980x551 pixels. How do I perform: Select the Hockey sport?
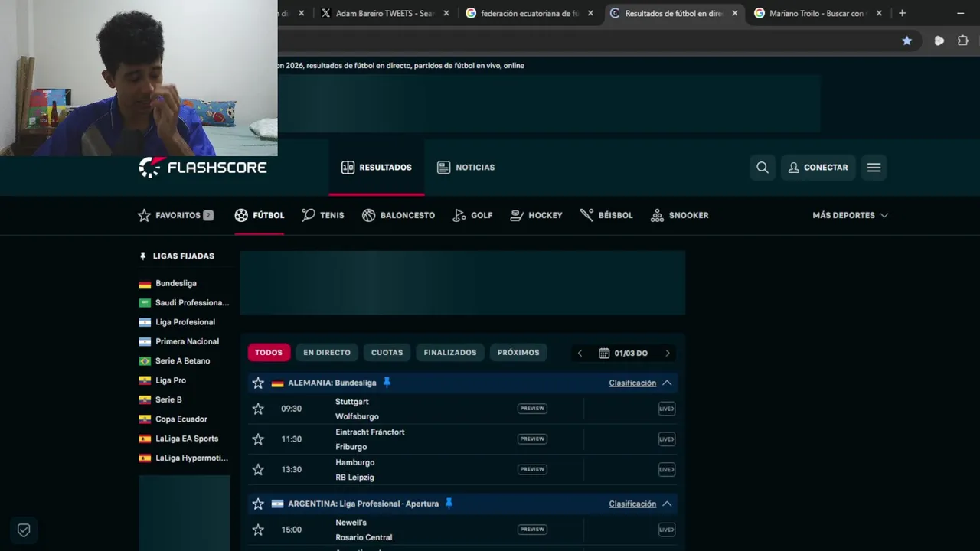click(536, 215)
